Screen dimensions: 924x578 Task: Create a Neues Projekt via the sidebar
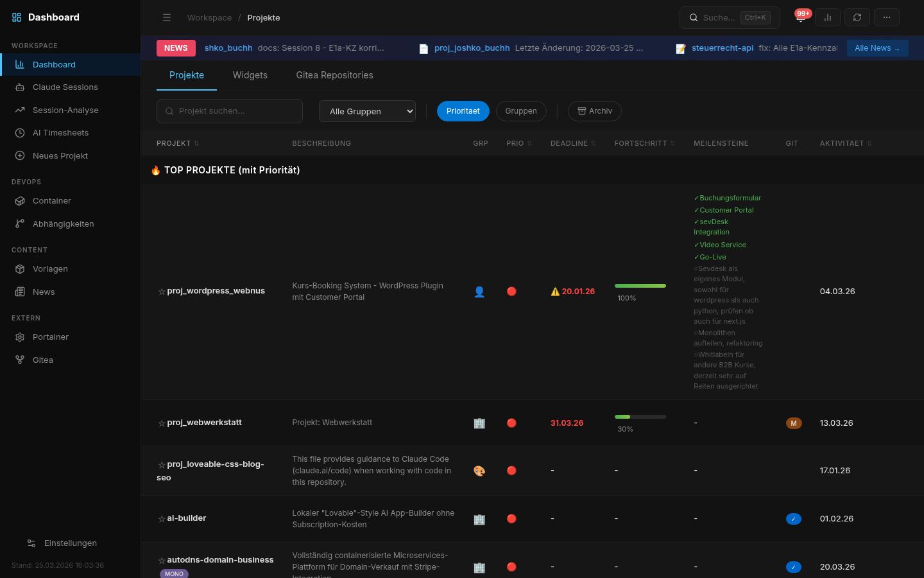[61, 155]
